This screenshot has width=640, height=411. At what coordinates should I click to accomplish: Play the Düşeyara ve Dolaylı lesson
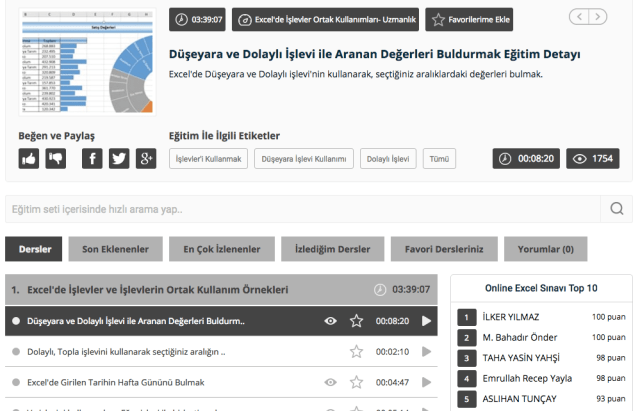pyautogui.click(x=426, y=321)
